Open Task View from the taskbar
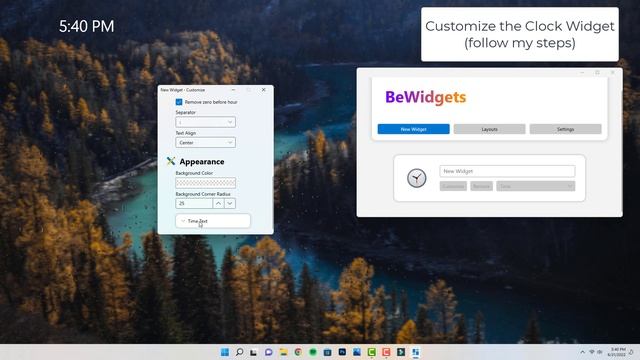Viewport: 640px width, 360px height. click(x=253, y=352)
